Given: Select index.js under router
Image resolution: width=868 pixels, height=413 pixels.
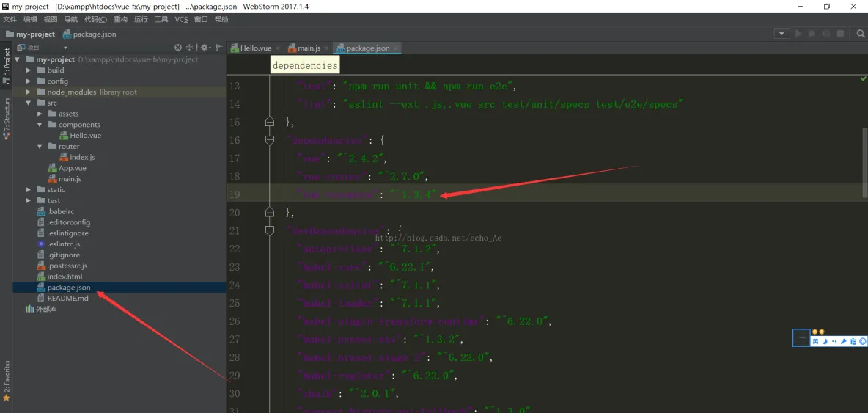Looking at the screenshot, I should click(82, 157).
